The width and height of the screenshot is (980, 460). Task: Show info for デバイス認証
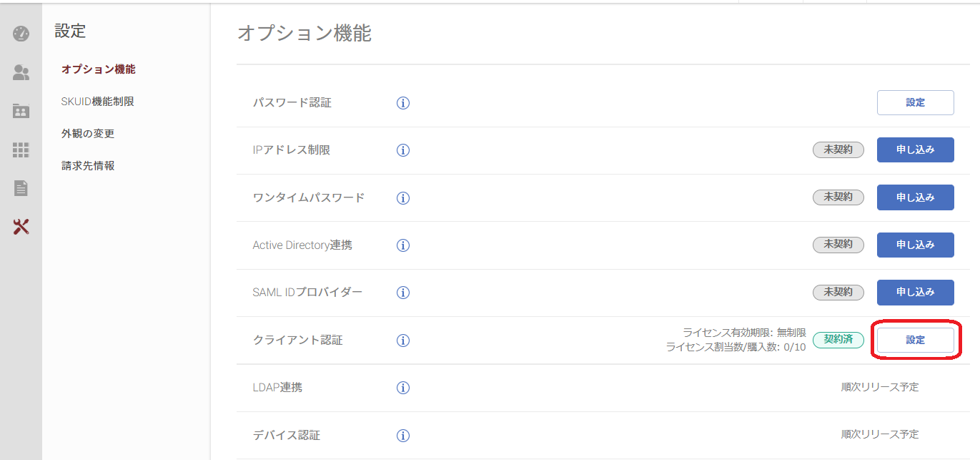(403, 435)
